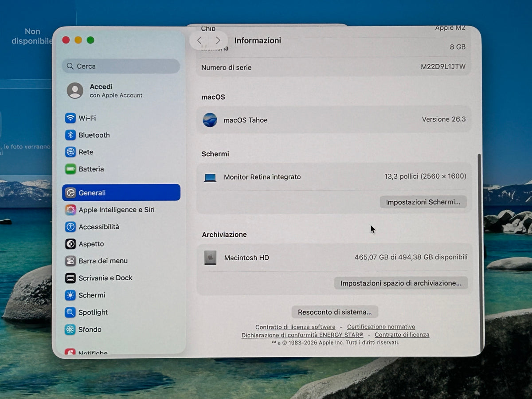The image size is (532, 399).
Task: Focus the Cerca search field
Action: point(121,66)
